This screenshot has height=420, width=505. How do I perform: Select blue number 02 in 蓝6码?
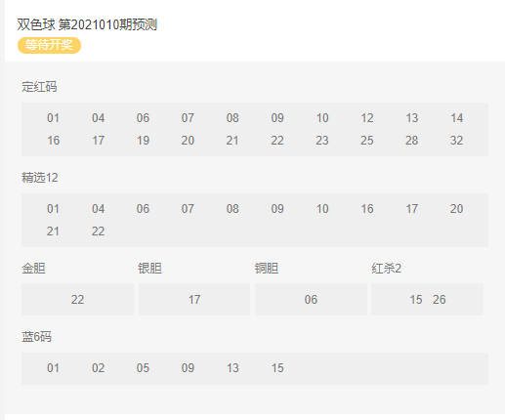(98, 368)
